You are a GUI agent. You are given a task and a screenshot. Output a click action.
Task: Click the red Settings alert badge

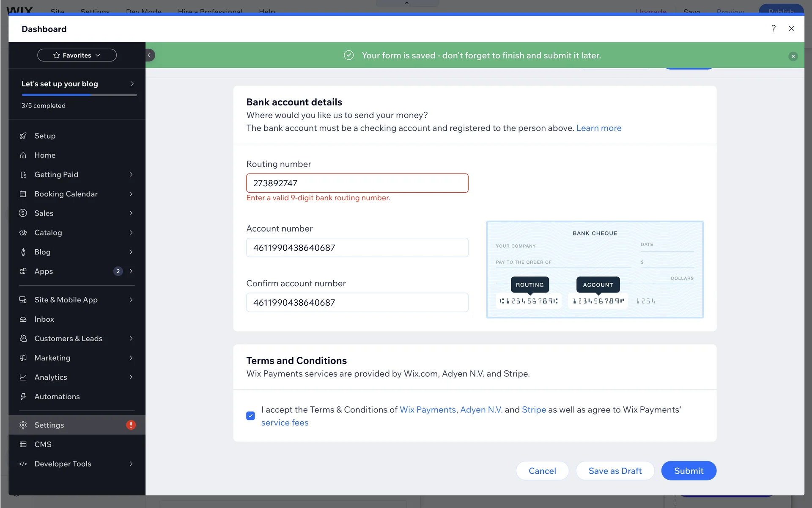pos(131,425)
